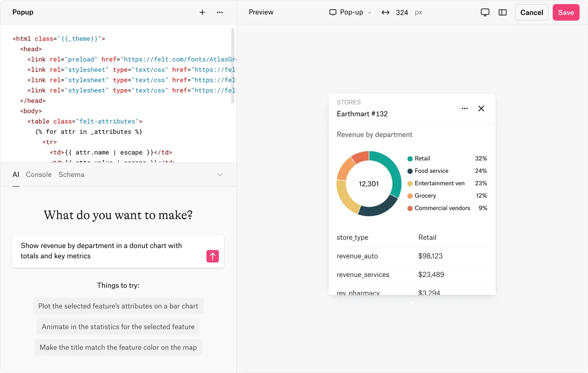The image size is (588, 373).
Task: Click the Cancel button
Action: pos(532,13)
